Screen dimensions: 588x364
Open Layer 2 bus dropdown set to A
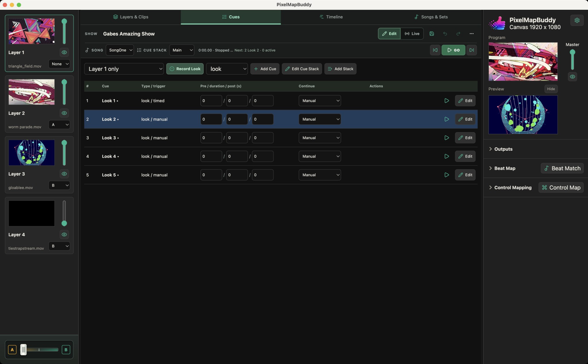59,125
